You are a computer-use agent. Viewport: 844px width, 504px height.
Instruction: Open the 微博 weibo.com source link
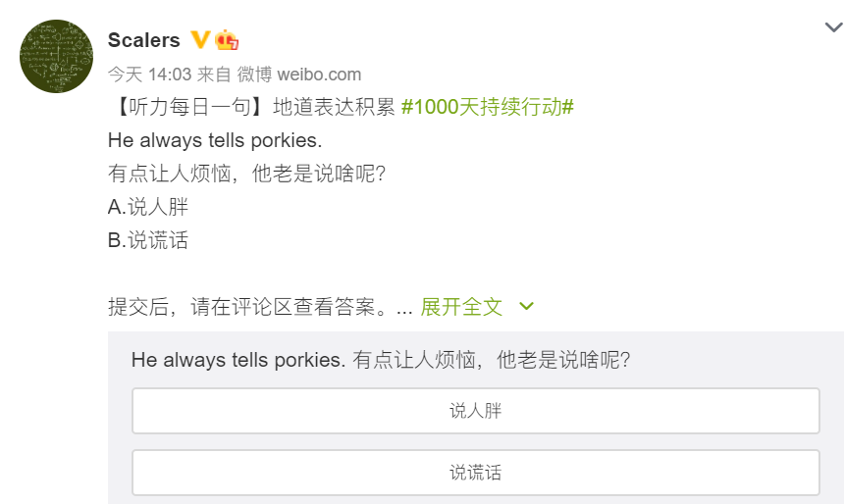[x=299, y=75]
